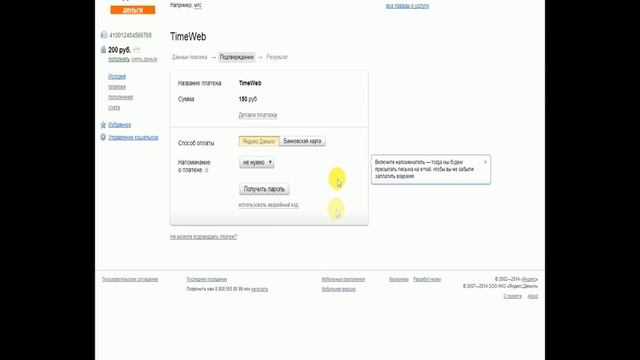Select the Результат step
The height and width of the screenshot is (360, 640).
click(x=277, y=57)
